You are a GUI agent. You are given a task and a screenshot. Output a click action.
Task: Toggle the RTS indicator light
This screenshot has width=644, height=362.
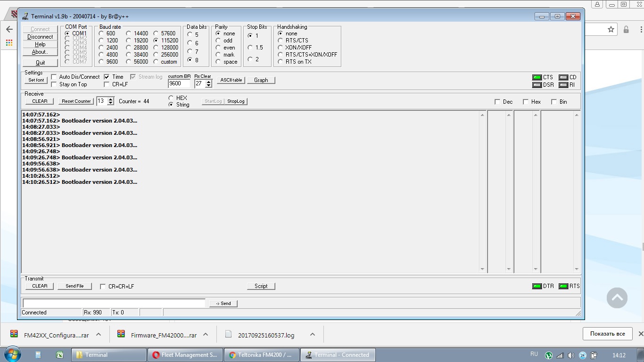click(x=563, y=286)
